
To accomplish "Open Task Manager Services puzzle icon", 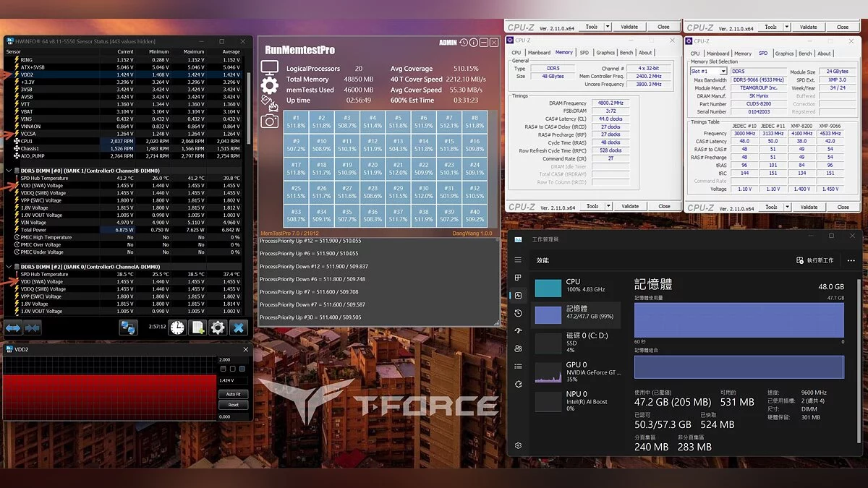I will tap(518, 384).
